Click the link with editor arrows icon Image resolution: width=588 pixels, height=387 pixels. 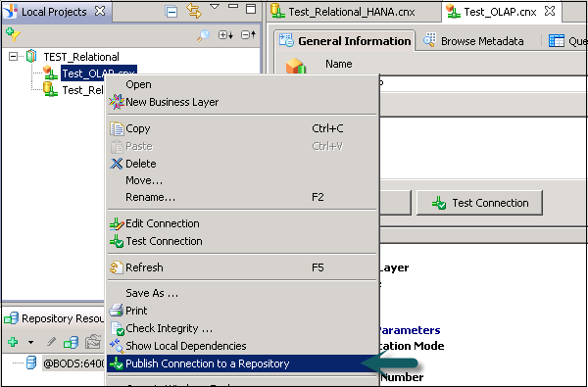tap(193, 11)
